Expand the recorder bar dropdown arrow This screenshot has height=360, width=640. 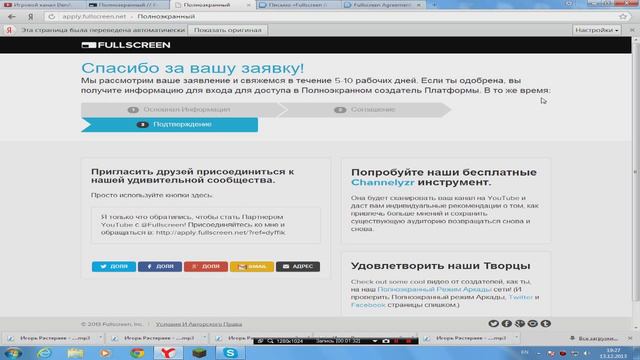(375, 341)
